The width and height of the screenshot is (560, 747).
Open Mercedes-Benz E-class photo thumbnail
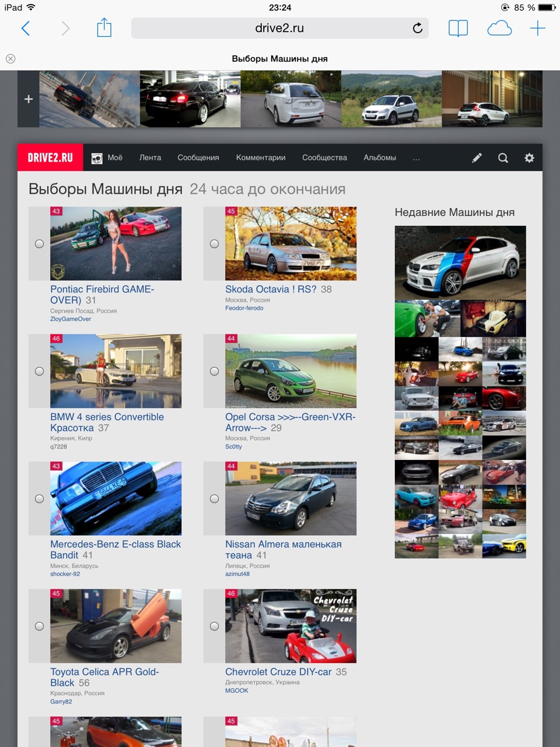pos(116,499)
